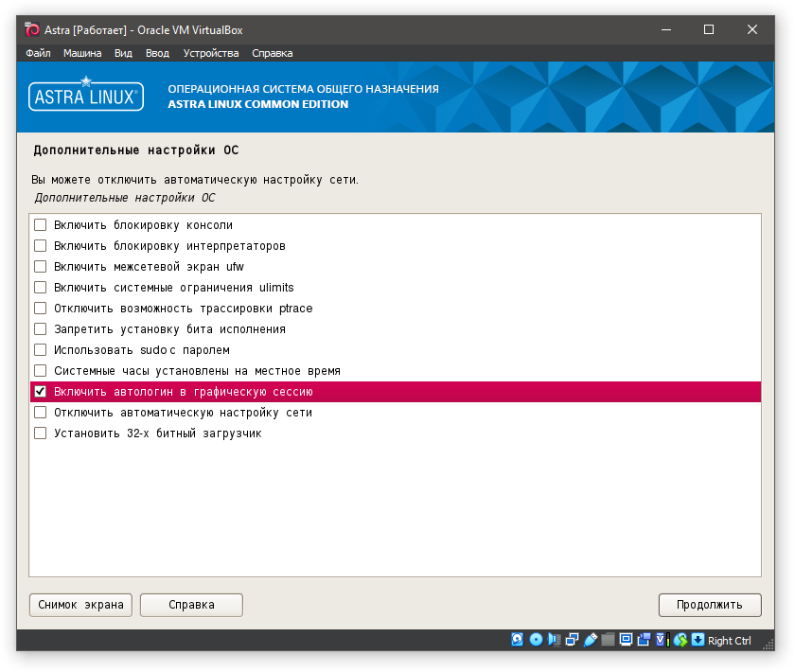Click 'Включить межсетевой экран ufw' label

[x=150, y=267]
